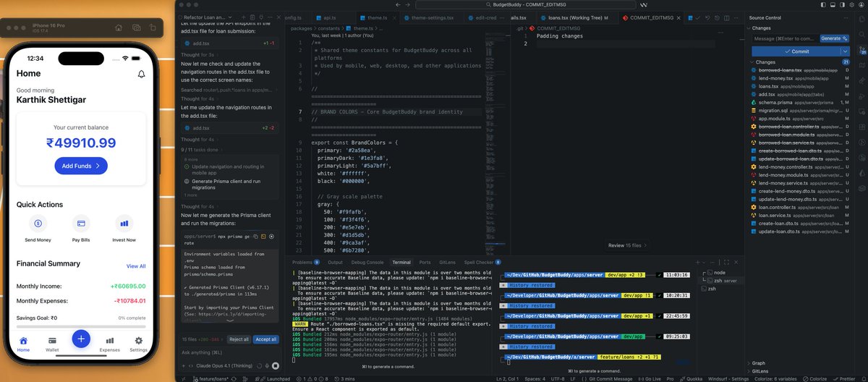Screen dimensions: 868x382
Task: Expand the GitLens section
Action: [761, 370]
